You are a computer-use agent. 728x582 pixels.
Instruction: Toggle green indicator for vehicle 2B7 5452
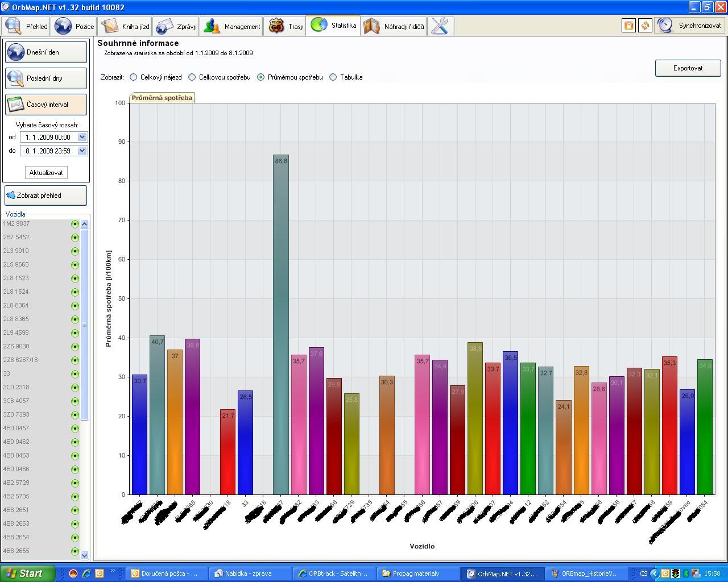click(x=75, y=238)
